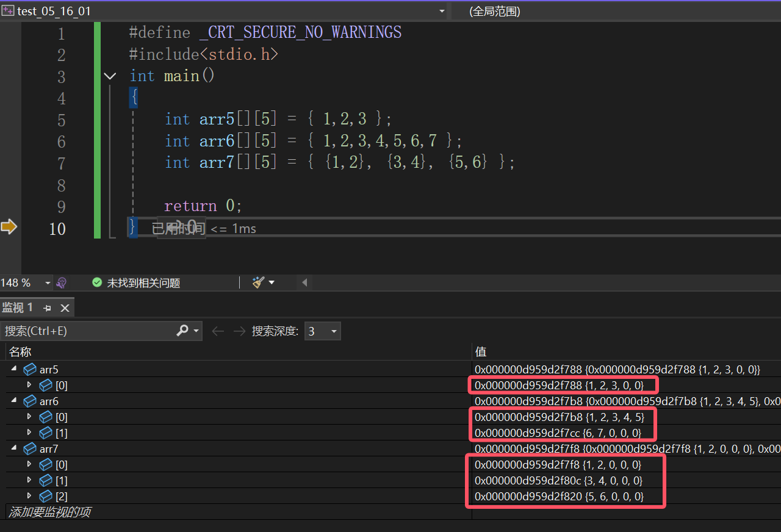Click the int arr7[][5] declaration line
Viewport: 781px width, 532px height.
tap(340, 163)
